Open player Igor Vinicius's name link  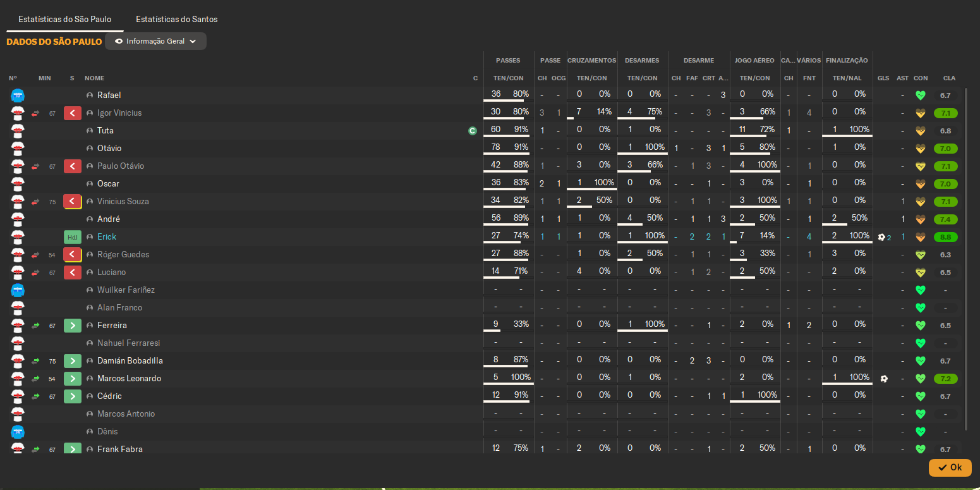[x=119, y=113]
